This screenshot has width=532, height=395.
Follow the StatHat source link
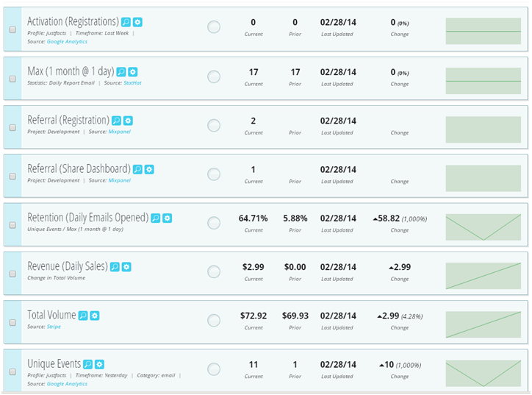(x=132, y=83)
